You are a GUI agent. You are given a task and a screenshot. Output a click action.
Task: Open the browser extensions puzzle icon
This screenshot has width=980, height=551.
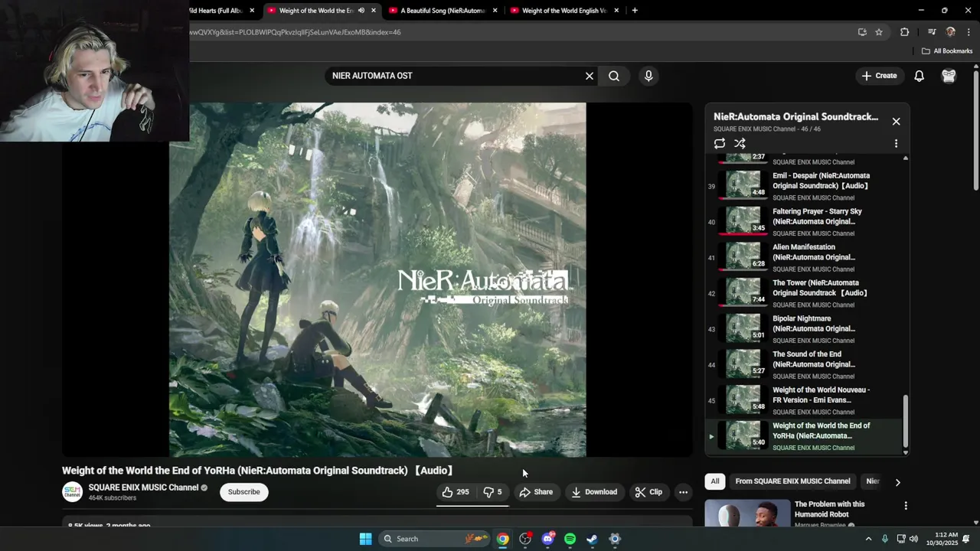pos(904,32)
